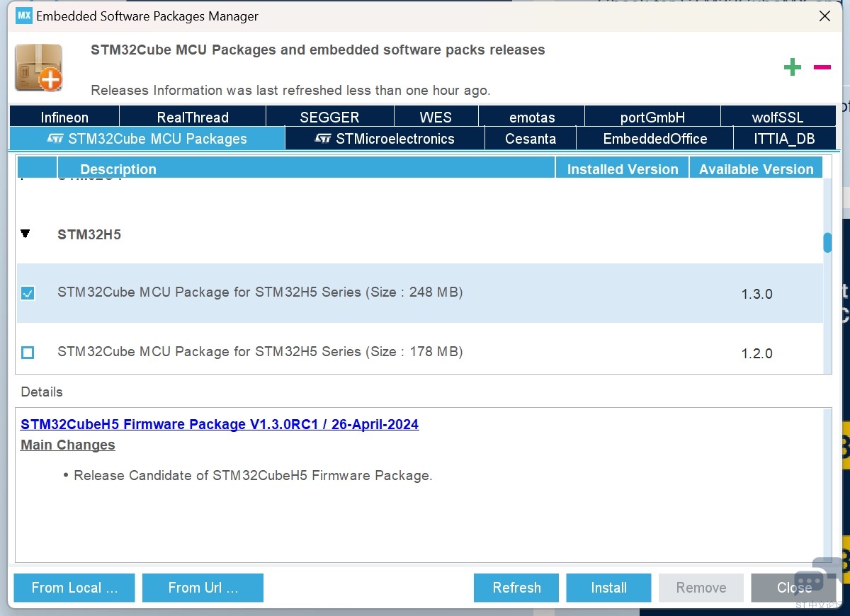The image size is (850, 616).
Task: Click the STM32H5 group label
Action: pos(89,234)
